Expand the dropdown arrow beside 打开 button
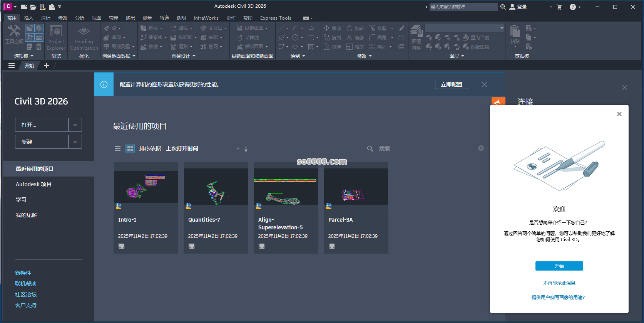The width and height of the screenshot is (644, 323). point(75,125)
